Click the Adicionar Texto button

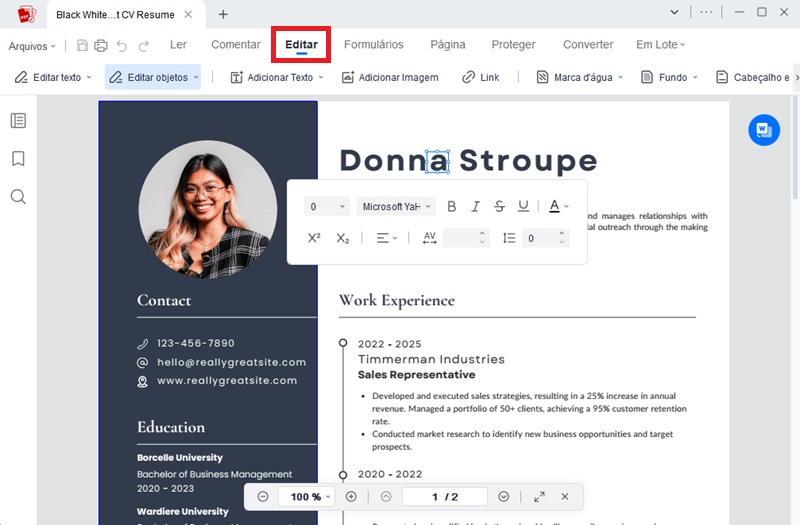point(277,77)
